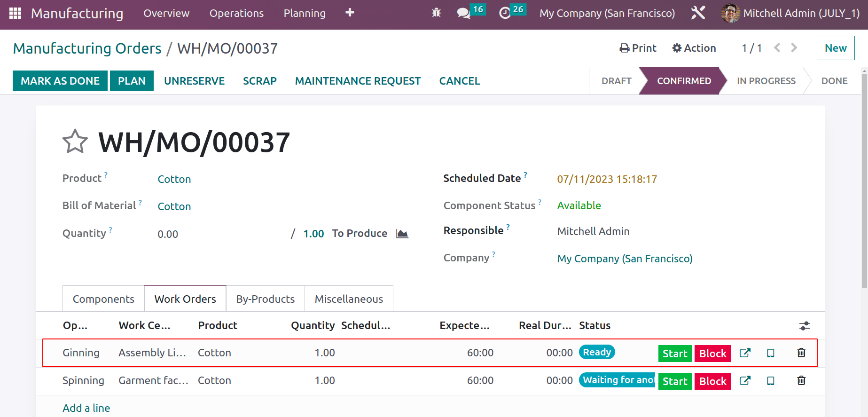Click the Print button
868x417 pixels.
(638, 48)
